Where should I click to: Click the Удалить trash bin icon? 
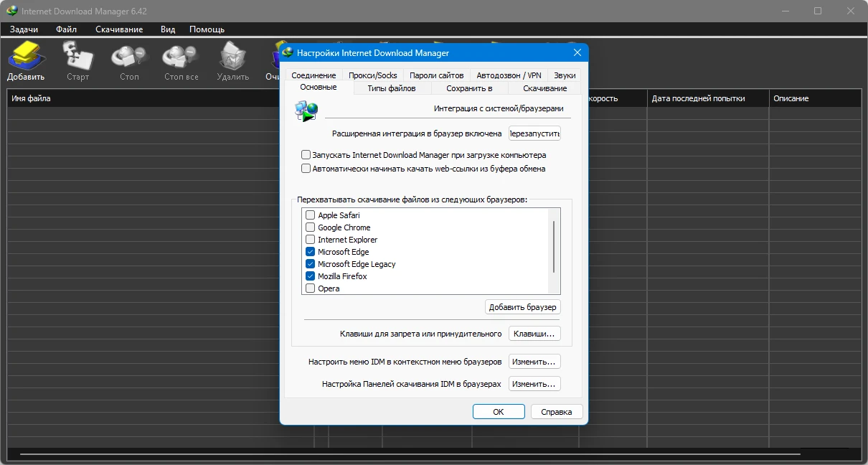[x=232, y=56]
